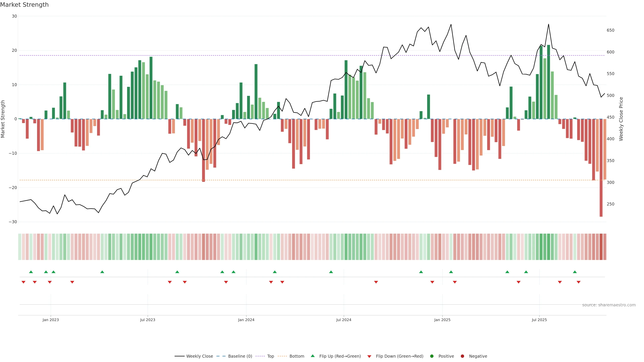This screenshot has height=362, width=644.
Task: Click the first red flip-down marker on timeline
Action: [x=23, y=282]
